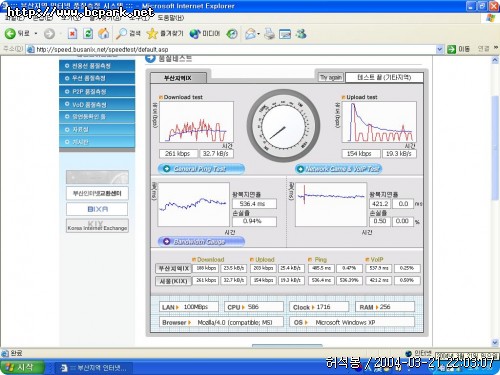This screenshot has width=500, height=375.
Task: Click the page scrollbar down arrow
Action: click(x=495, y=342)
